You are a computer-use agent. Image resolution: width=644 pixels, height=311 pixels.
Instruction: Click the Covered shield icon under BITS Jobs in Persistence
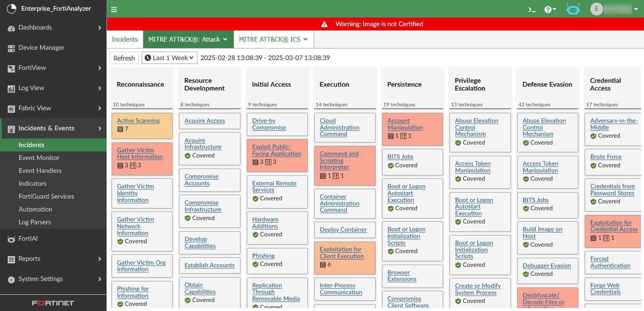391,165
